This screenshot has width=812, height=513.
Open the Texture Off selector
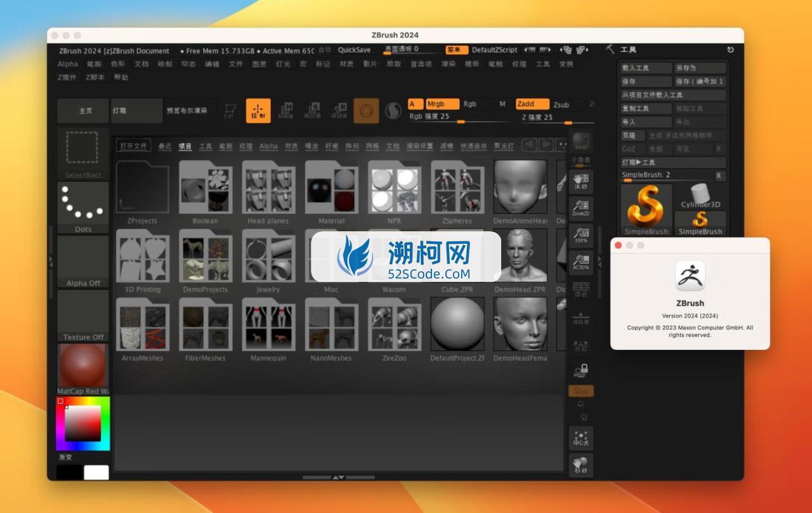click(82, 316)
